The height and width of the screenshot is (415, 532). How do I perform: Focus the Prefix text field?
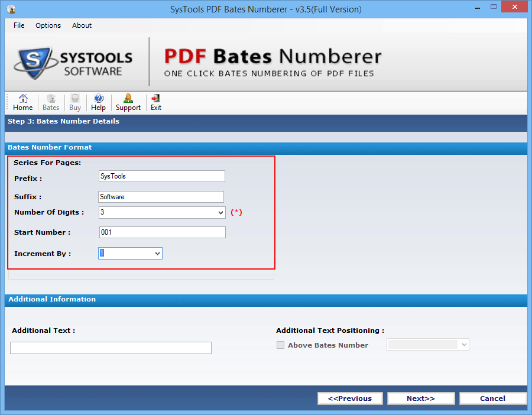tap(162, 176)
